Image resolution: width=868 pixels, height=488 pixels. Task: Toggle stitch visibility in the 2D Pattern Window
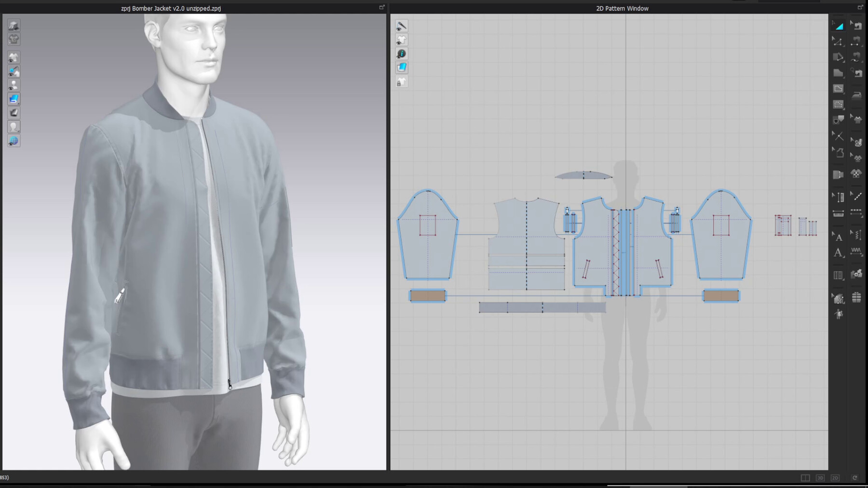[402, 26]
